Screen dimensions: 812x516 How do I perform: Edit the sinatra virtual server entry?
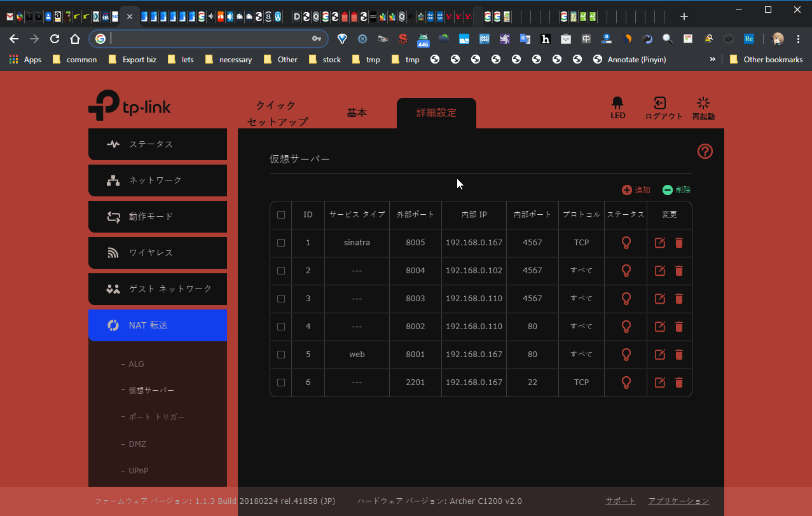click(x=660, y=243)
